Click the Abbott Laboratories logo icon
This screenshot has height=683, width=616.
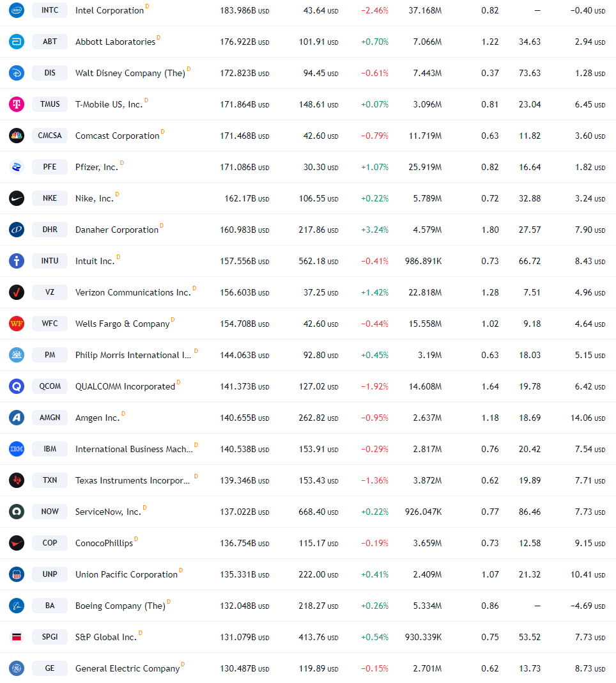pos(17,42)
